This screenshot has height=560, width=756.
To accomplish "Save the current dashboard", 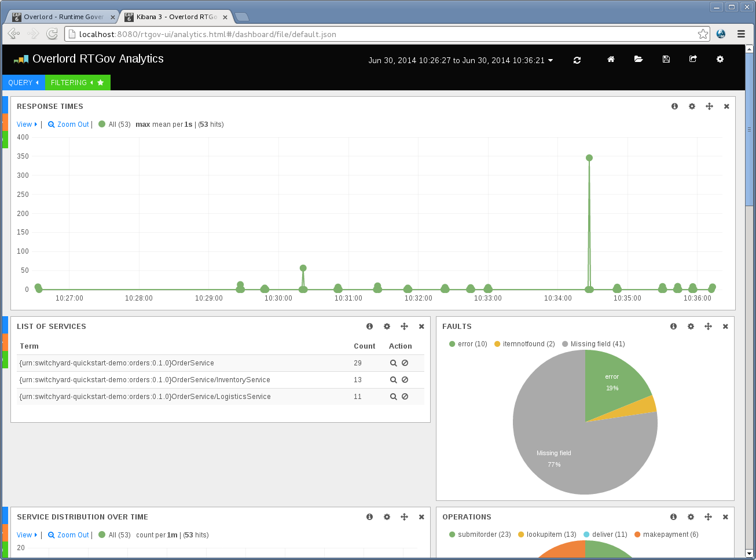I will click(x=666, y=60).
